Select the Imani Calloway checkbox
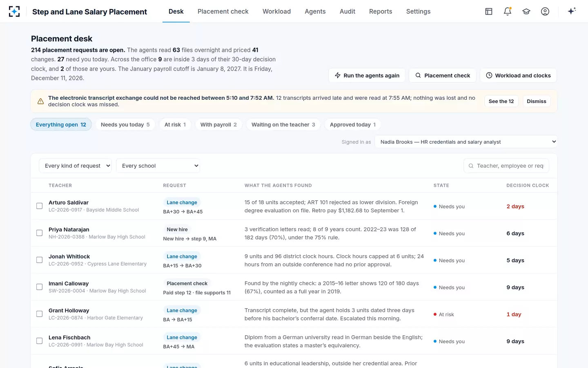This screenshot has height=368, width=588. [x=39, y=287]
